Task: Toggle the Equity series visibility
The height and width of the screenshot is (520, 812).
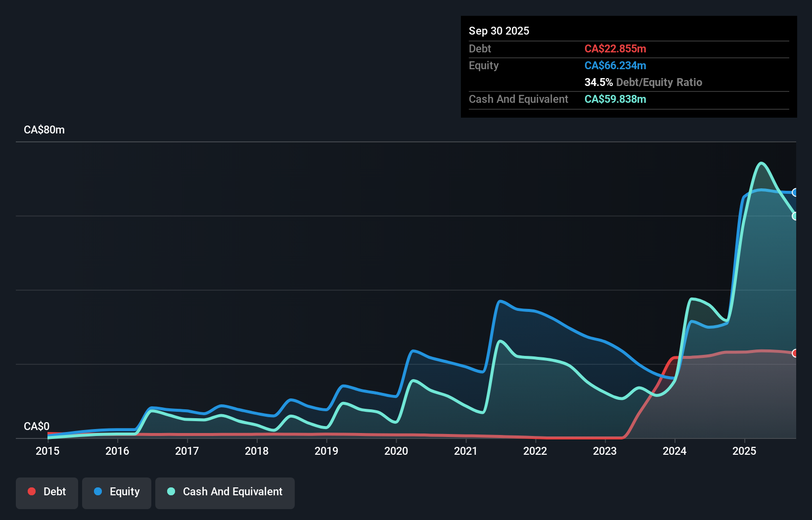Action: click(x=116, y=492)
